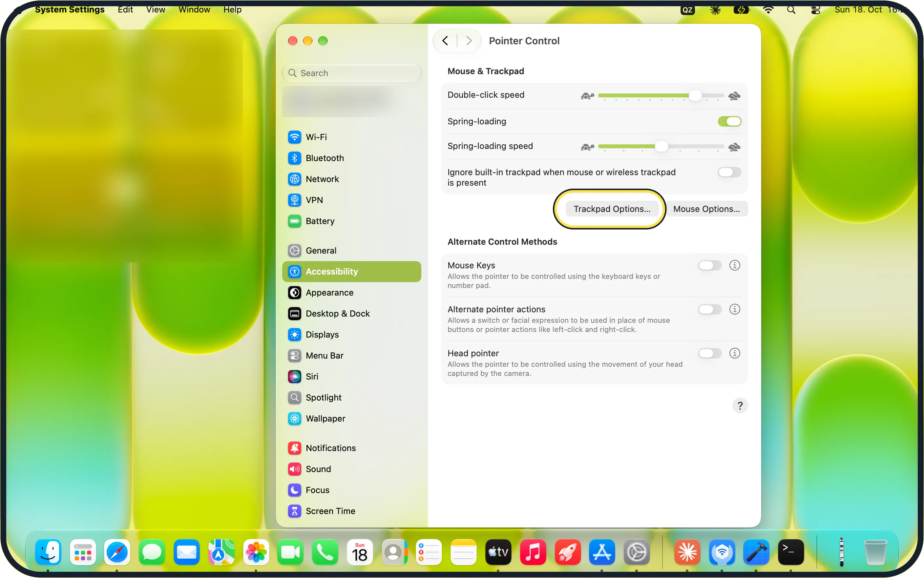Screen dimensions: 924x578
Task: Open Notifications settings in sidebar
Action: click(351, 448)
